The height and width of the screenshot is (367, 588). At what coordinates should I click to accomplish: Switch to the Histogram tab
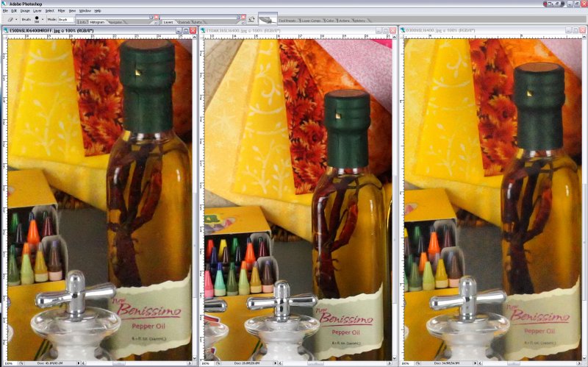click(97, 22)
